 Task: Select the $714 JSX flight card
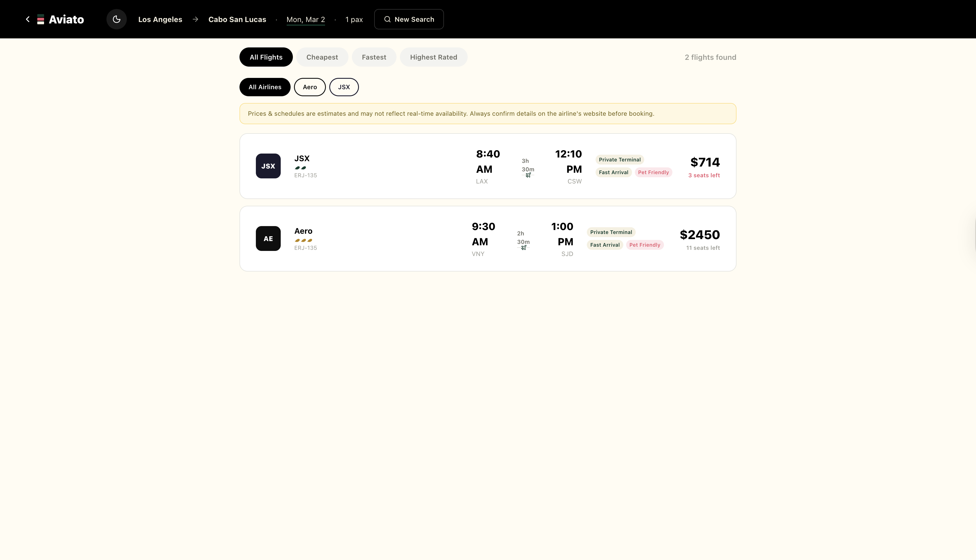487,166
